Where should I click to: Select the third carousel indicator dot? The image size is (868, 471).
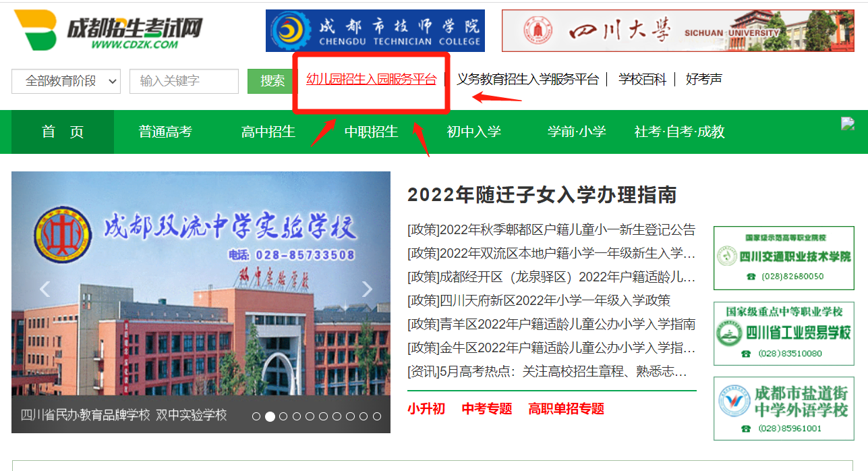pyautogui.click(x=283, y=416)
